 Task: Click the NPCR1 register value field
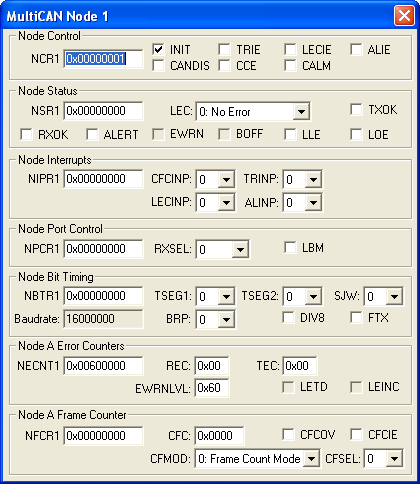[103, 249]
